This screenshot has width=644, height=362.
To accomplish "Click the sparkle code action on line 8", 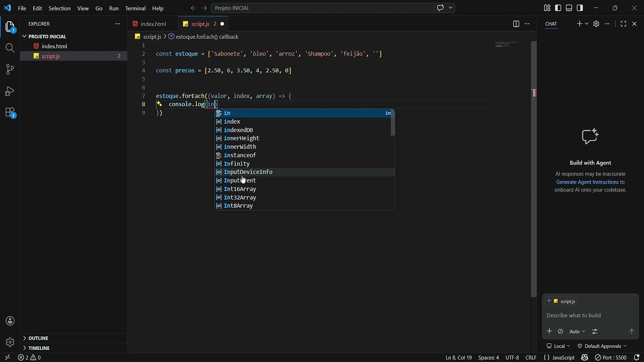I will (x=159, y=104).
